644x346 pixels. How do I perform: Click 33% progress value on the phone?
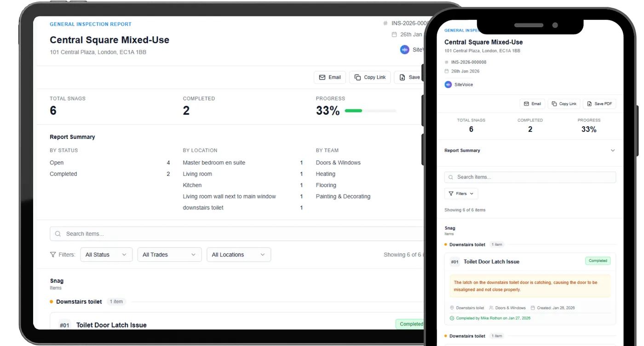[x=589, y=130]
